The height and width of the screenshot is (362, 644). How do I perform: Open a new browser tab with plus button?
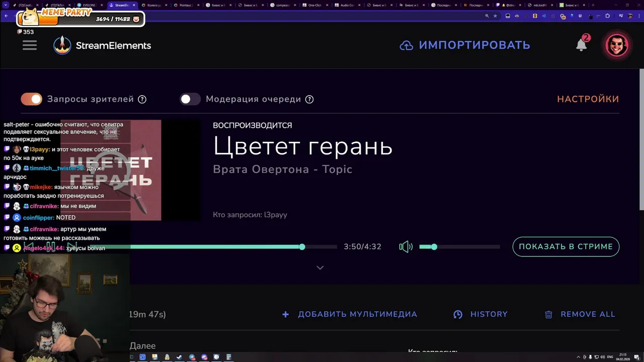pyautogui.click(x=593, y=5)
